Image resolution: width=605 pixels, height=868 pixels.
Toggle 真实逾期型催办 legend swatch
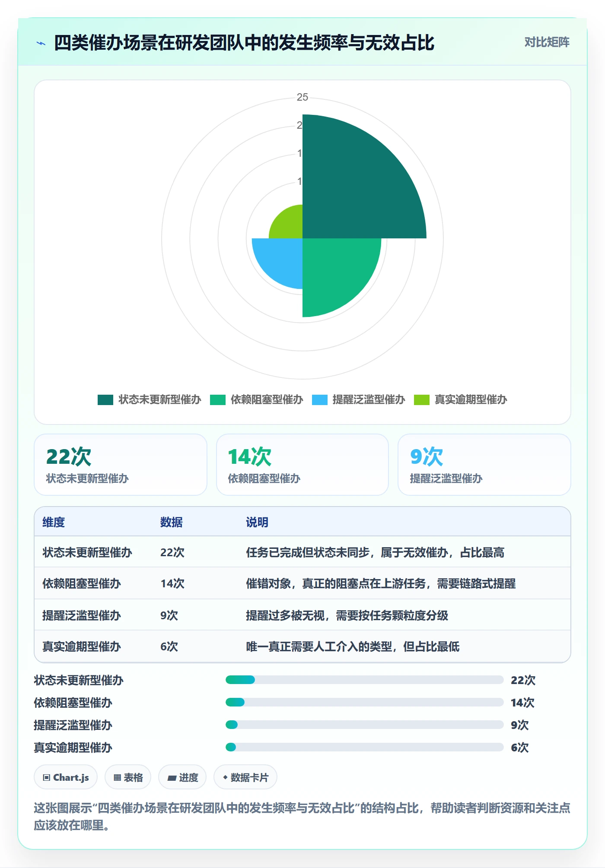[x=422, y=399]
